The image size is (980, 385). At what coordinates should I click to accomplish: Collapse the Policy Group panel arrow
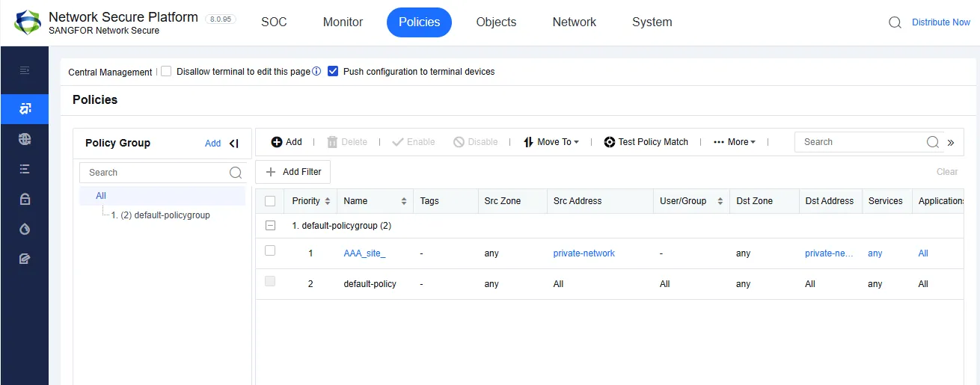click(234, 144)
